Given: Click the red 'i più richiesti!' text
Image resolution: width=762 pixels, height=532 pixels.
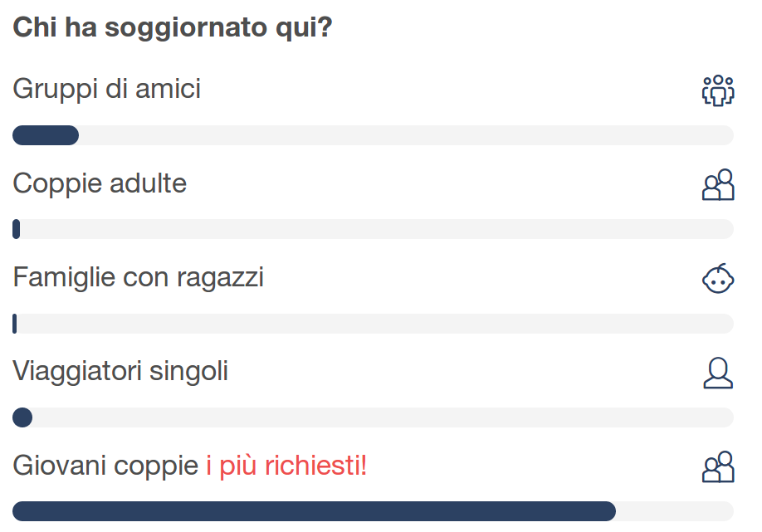Looking at the screenshot, I should click(286, 466).
